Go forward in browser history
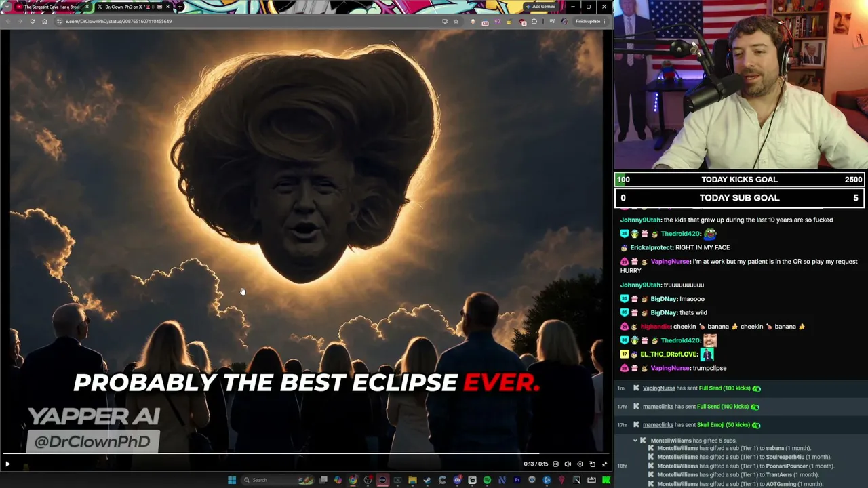 click(20, 22)
